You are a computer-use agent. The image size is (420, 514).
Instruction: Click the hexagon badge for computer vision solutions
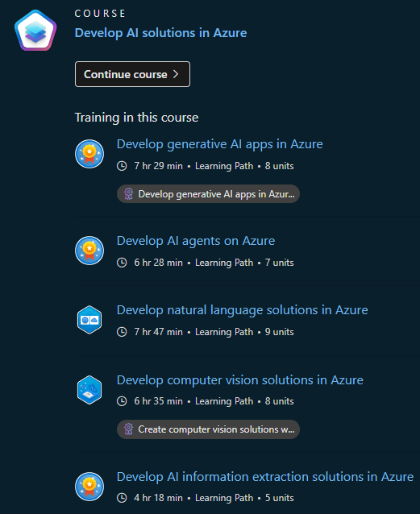tap(89, 390)
